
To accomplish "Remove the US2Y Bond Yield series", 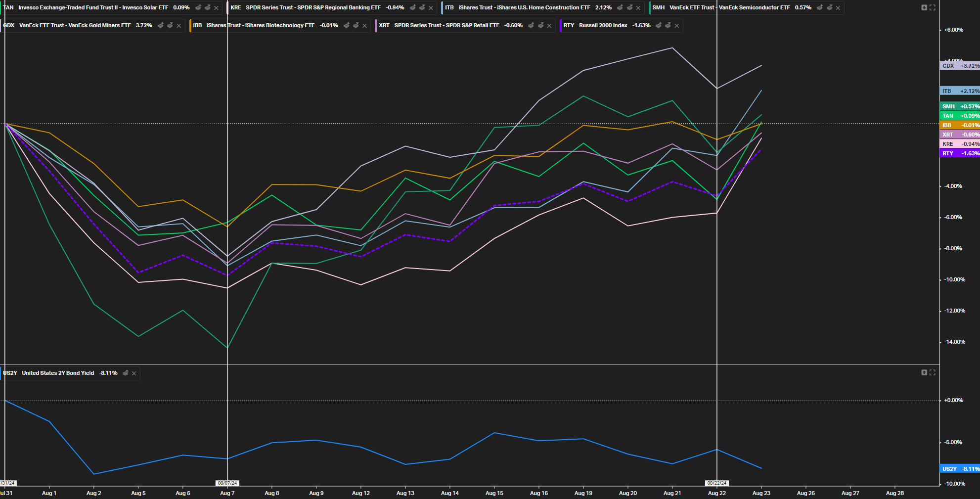I will (x=134, y=373).
